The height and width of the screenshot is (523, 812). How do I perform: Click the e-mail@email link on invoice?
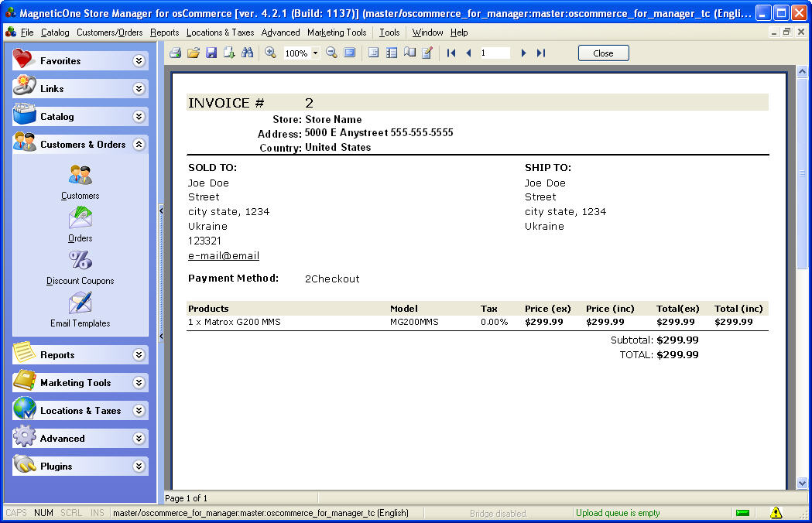(x=224, y=256)
